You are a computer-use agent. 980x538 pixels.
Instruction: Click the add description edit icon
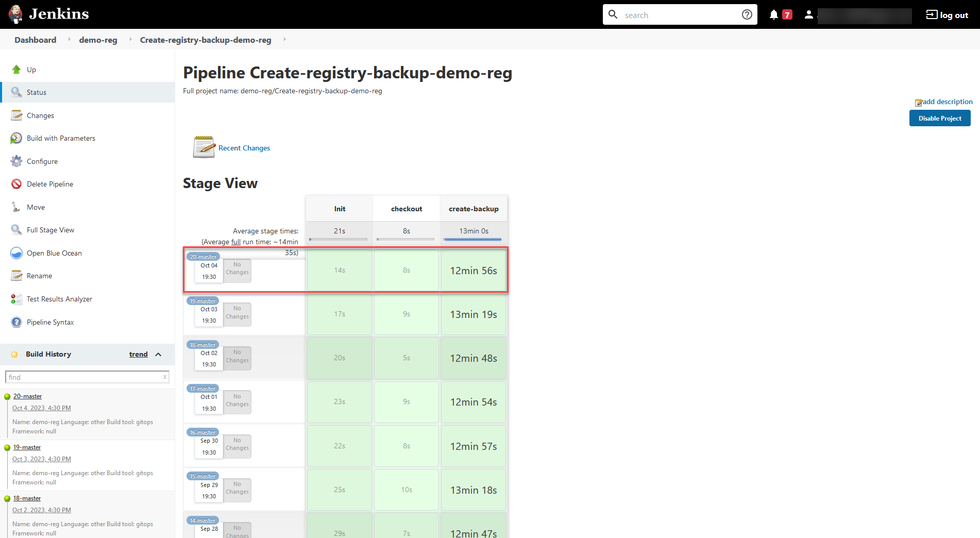[x=918, y=103]
